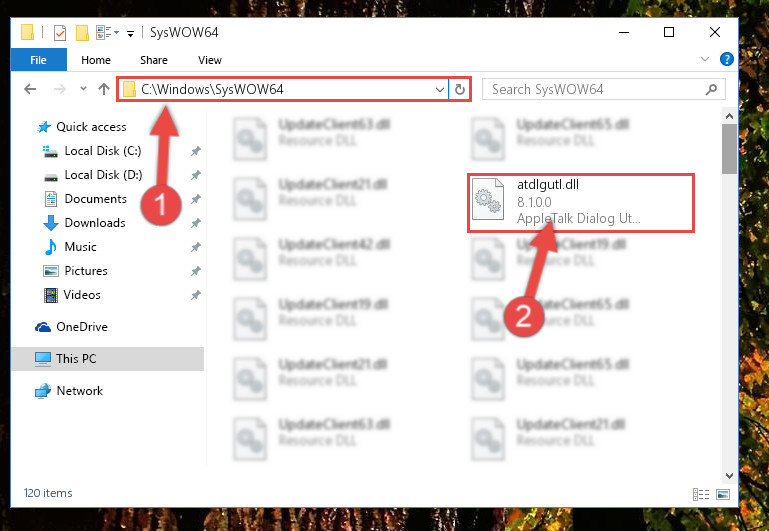Click the Up one level arrow
The image size is (769, 531).
click(103, 89)
